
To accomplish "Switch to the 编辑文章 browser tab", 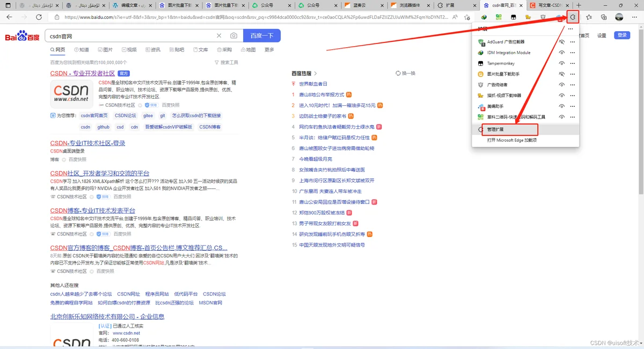I will (132, 5).
